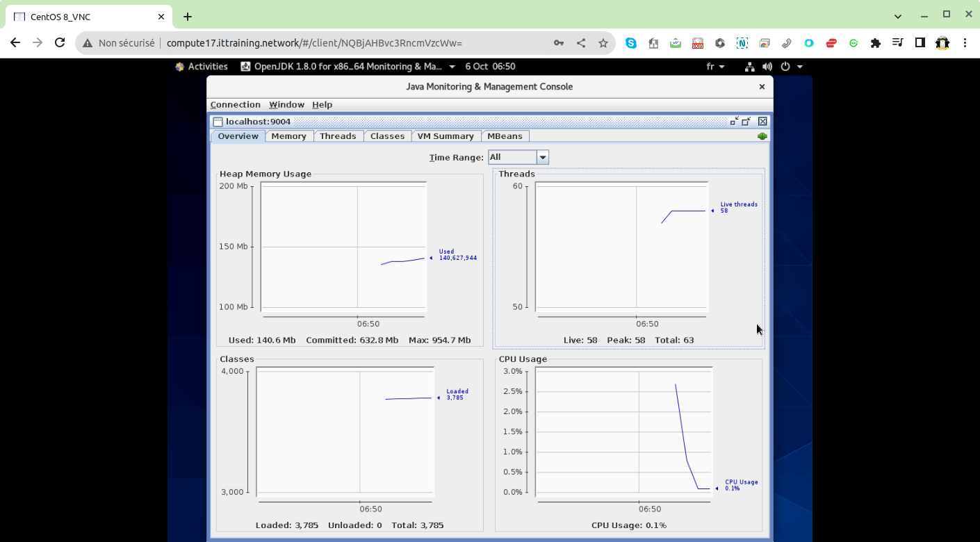Close the CentOS 8_VNC browser tab
The height and width of the screenshot is (542, 980).
click(x=161, y=17)
